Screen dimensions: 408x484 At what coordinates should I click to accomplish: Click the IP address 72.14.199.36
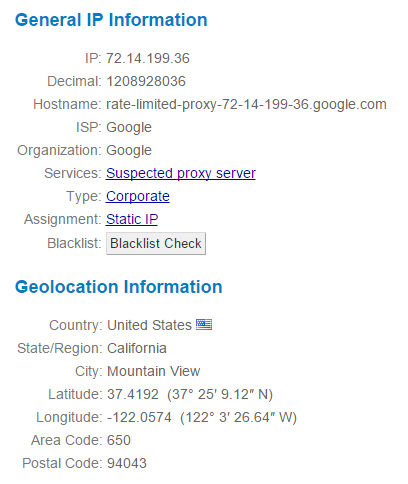click(x=148, y=58)
